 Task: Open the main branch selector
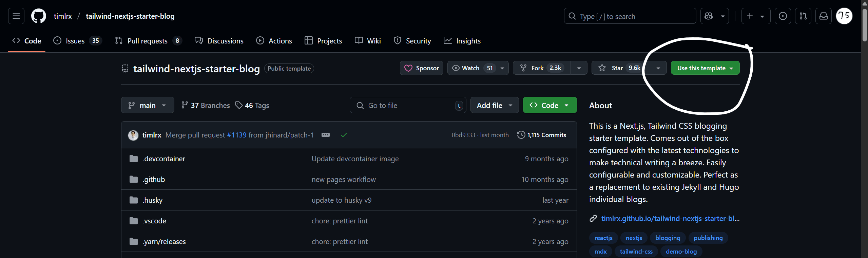tap(148, 105)
